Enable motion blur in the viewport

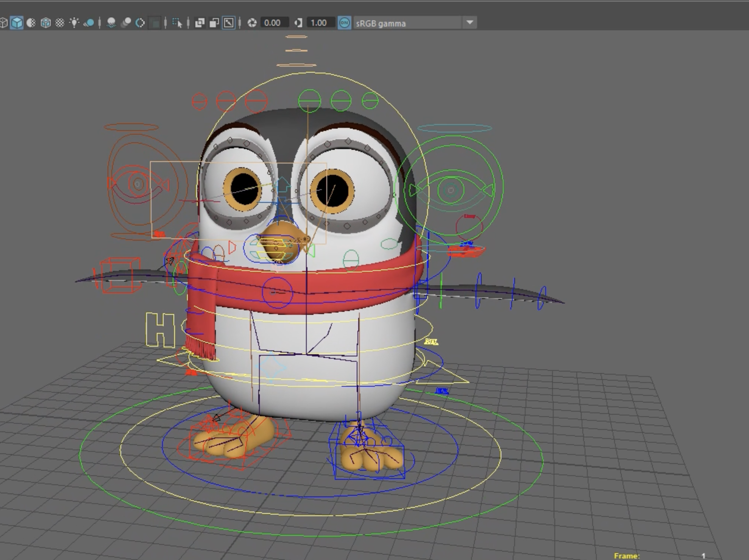pyautogui.click(x=126, y=23)
